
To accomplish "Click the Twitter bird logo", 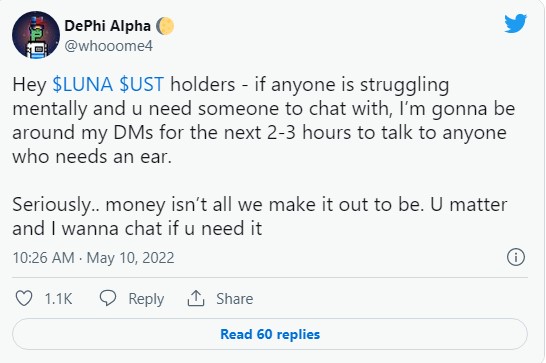I will (x=516, y=23).
